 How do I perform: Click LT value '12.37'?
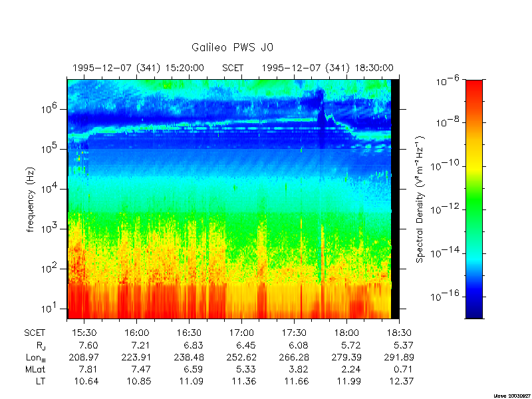(402, 381)
